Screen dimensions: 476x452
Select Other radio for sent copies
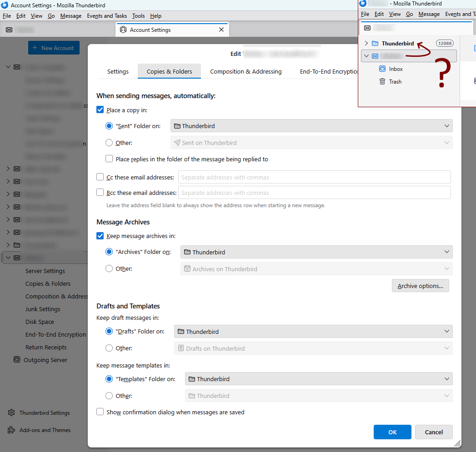coord(109,143)
